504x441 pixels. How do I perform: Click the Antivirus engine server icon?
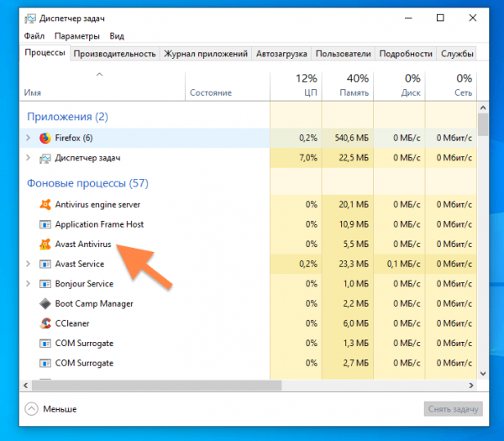[x=45, y=204]
